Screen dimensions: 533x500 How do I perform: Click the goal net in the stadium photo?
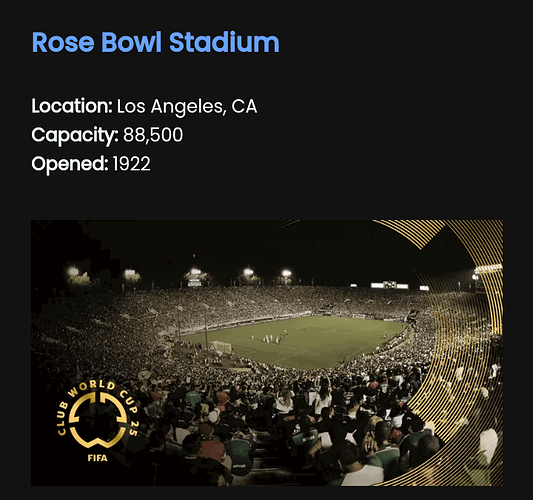point(222,347)
